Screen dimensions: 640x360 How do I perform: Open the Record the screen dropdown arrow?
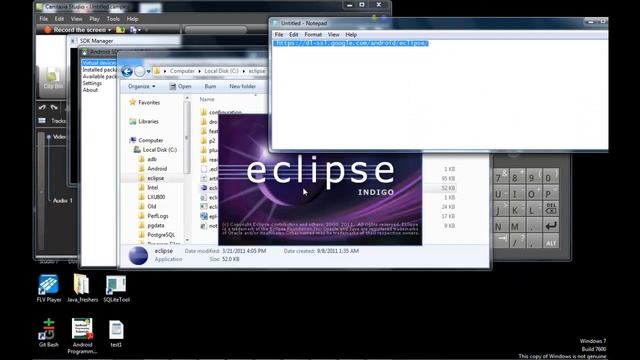109,30
